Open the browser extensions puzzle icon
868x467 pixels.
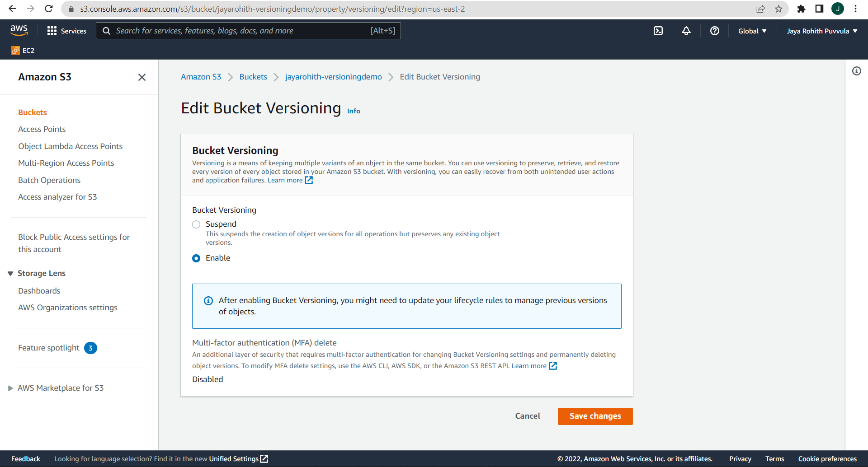802,9
